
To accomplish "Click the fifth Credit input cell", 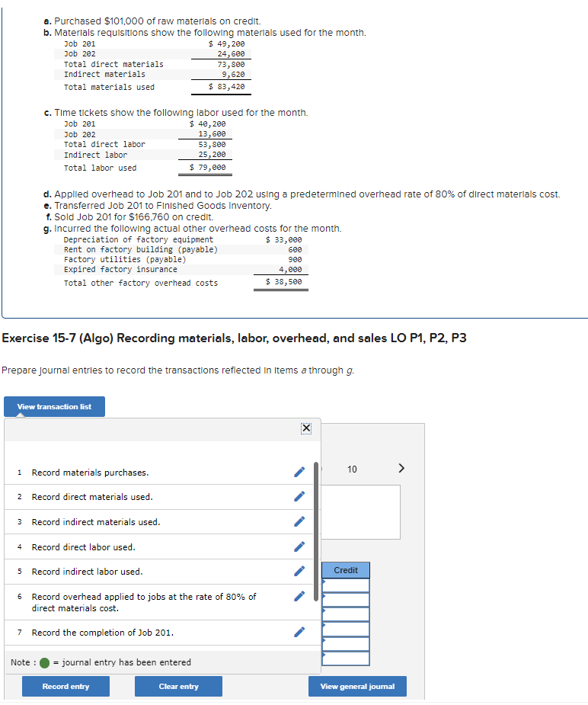I will tap(346, 644).
